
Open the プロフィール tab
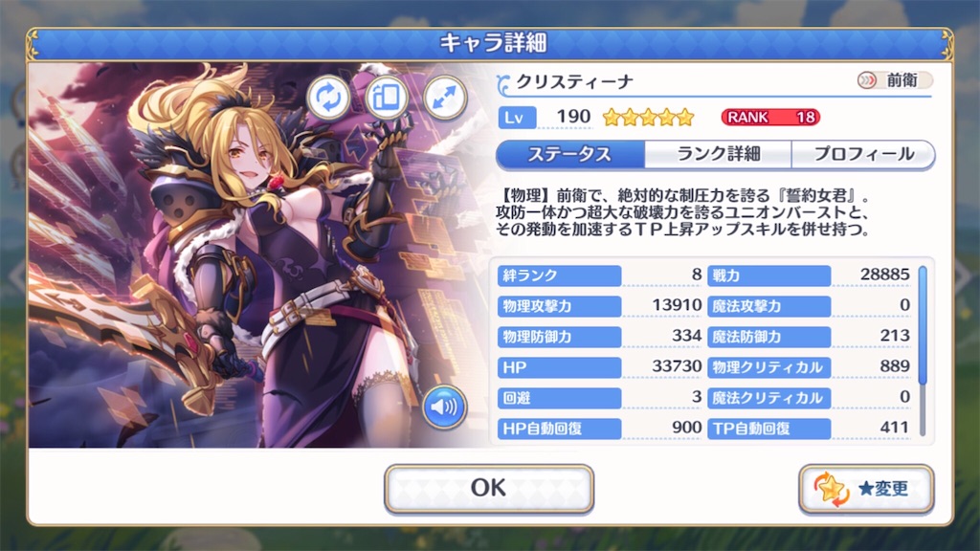pos(863,154)
